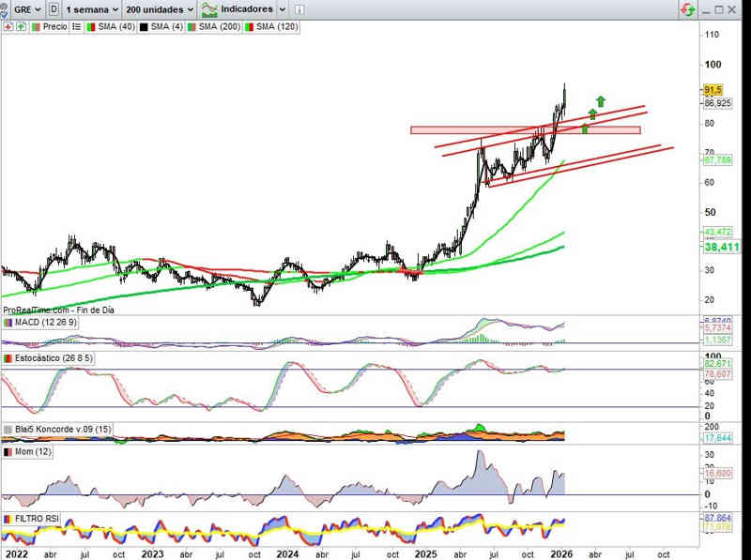Click the red down-arrow icon beside Precio
This screenshot has width=751, height=560.
8,27
